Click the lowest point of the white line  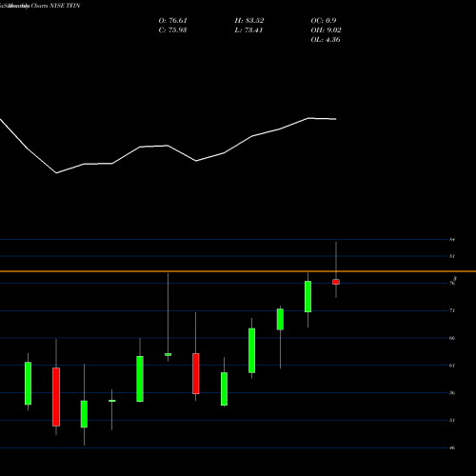tap(56, 173)
